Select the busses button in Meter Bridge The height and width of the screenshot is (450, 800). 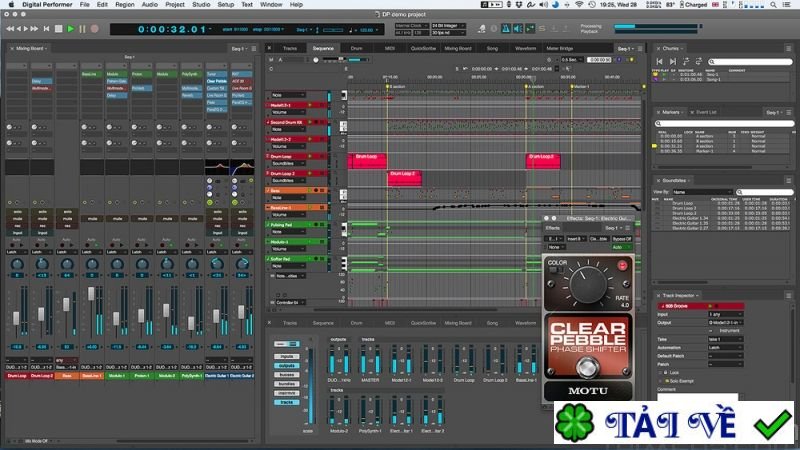(x=287, y=374)
